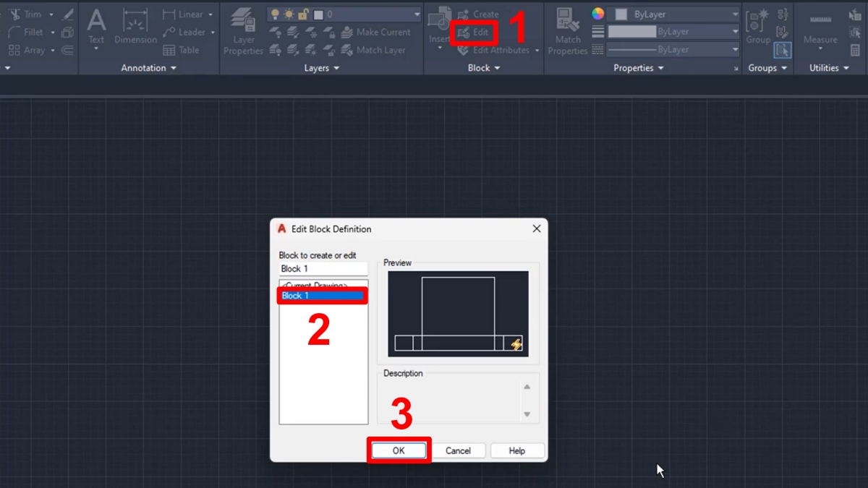Click Match Layer in Layers panel

pos(373,50)
